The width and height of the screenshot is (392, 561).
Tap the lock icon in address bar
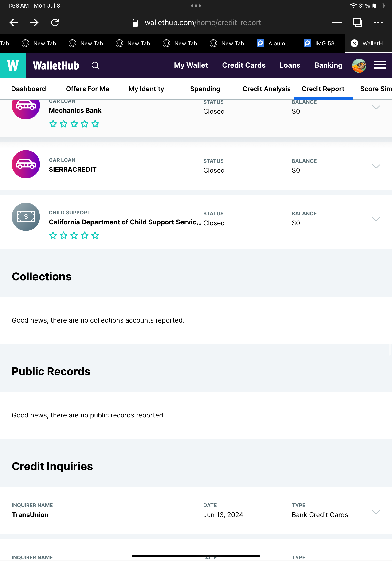[x=135, y=23]
